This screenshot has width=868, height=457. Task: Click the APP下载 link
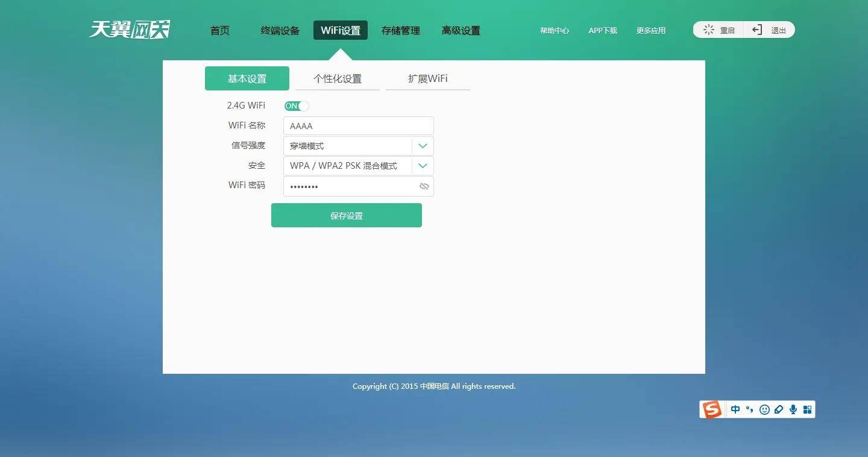pos(603,30)
